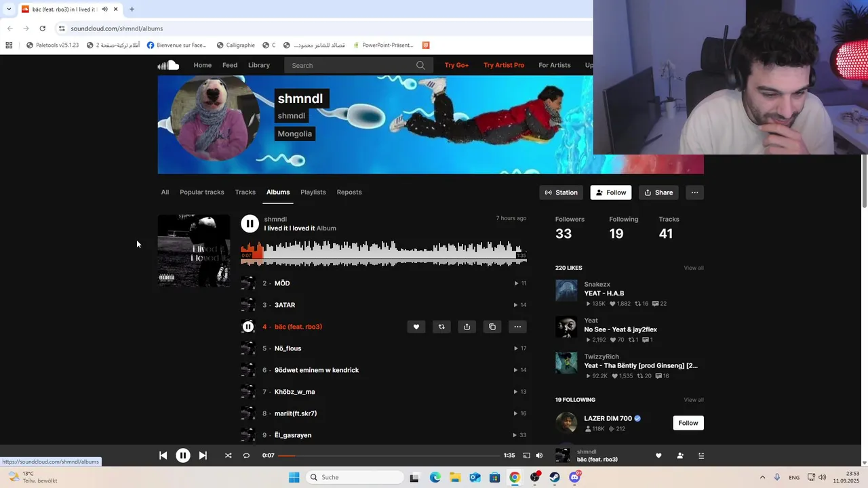The image size is (868, 488).
Task: Toggle shuffle in the player bar
Action: click(x=228, y=455)
